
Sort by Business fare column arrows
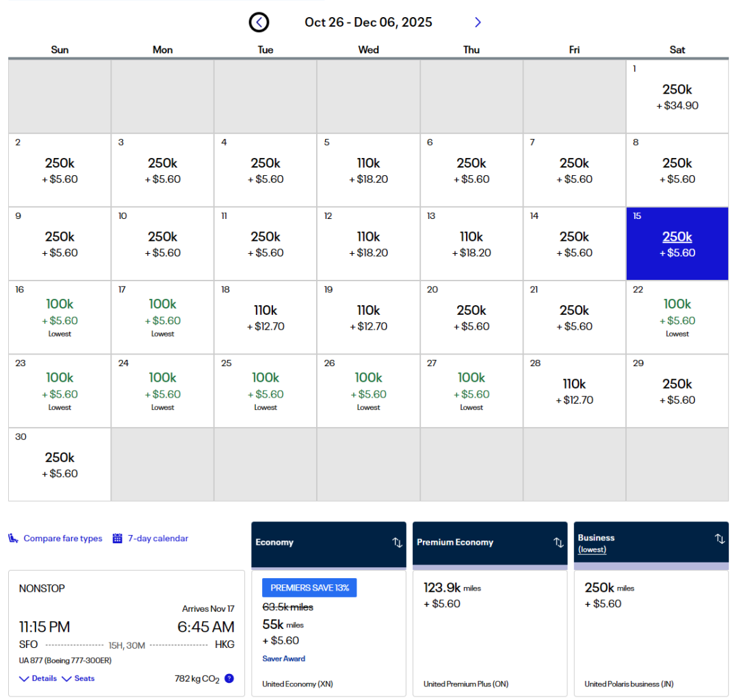[719, 539]
